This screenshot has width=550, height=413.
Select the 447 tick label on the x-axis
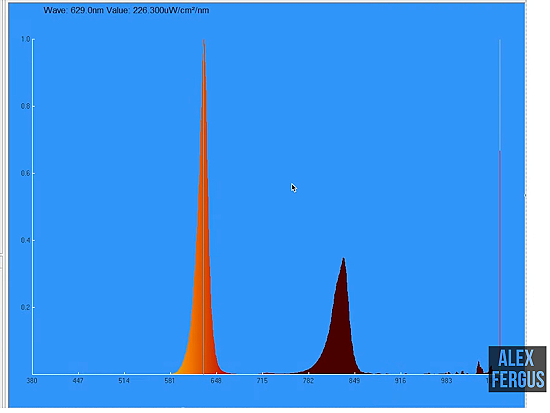(78, 380)
